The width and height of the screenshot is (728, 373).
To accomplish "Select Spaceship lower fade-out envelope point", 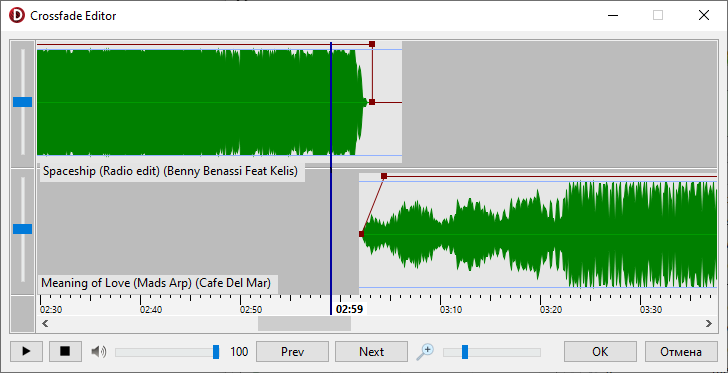I will pos(372,102).
